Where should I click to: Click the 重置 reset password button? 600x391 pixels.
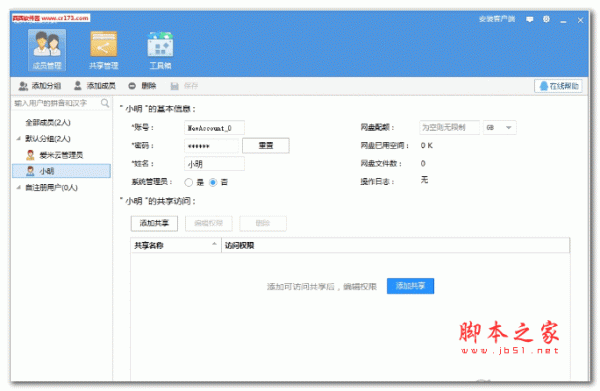click(266, 146)
